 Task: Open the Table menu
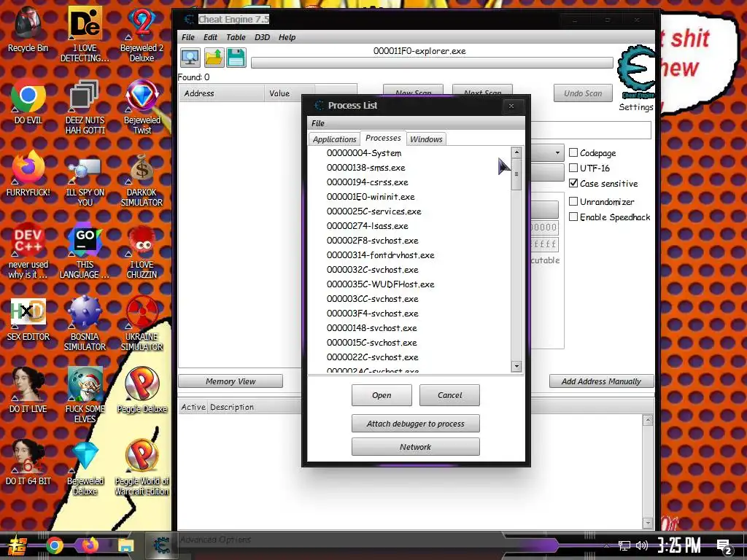(x=236, y=37)
